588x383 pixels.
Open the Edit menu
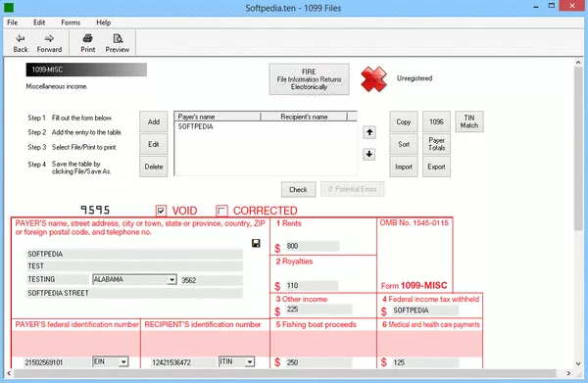(39, 23)
